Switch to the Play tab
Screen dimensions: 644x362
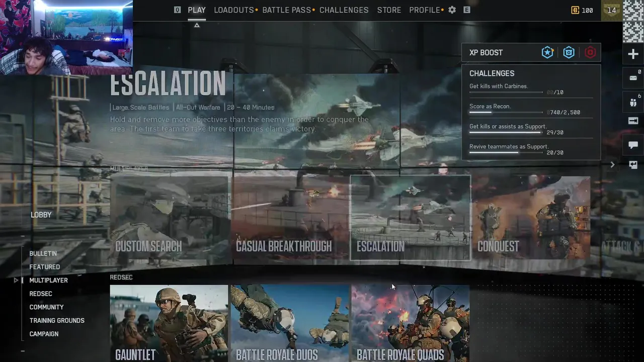click(x=197, y=10)
